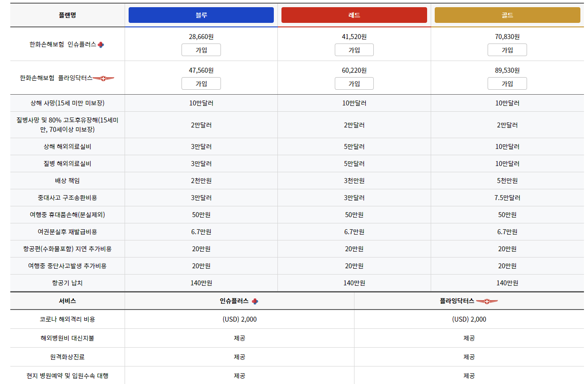Click the 5천만원 liability value
588x384 pixels.
(507, 180)
